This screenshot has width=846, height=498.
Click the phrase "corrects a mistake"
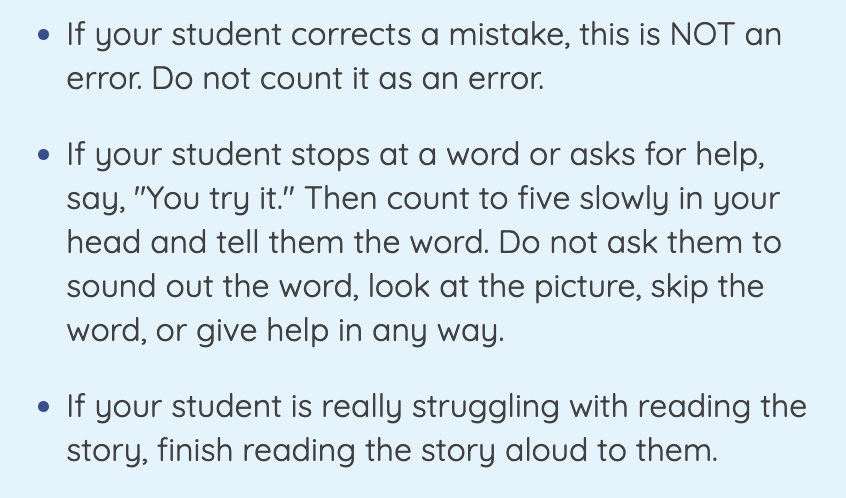[x=430, y=36]
